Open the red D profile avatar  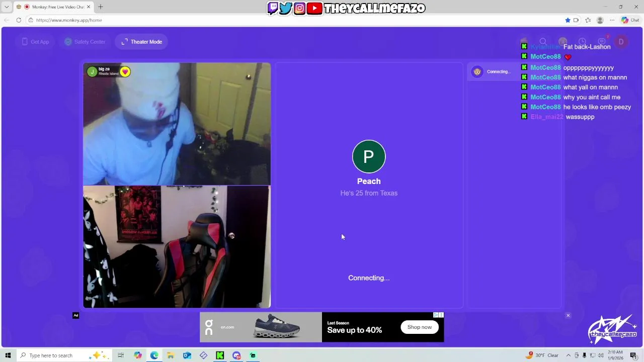click(x=621, y=42)
